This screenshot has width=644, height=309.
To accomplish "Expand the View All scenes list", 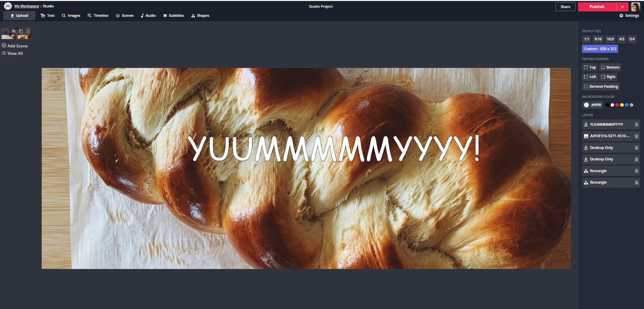I will click(12, 53).
